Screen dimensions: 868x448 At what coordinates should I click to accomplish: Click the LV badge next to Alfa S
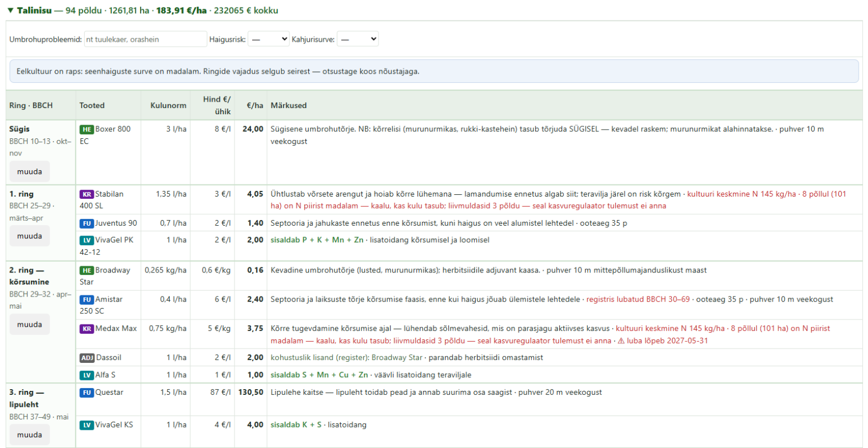click(x=86, y=375)
